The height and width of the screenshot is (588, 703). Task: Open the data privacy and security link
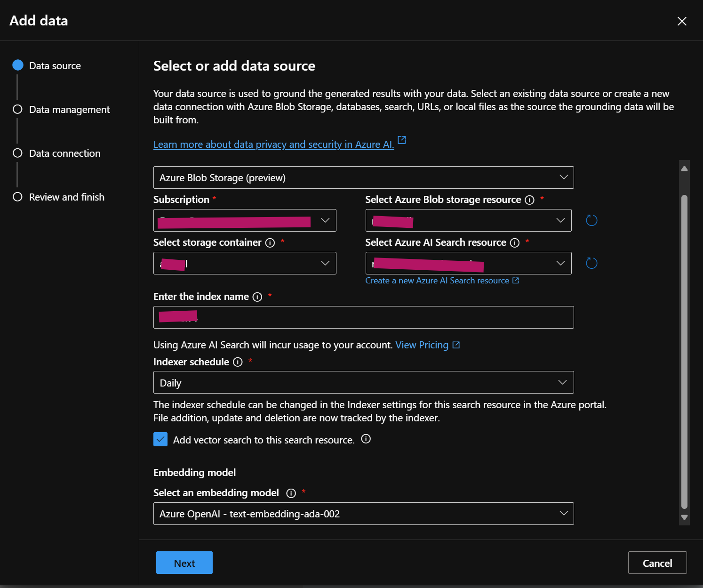[274, 145]
